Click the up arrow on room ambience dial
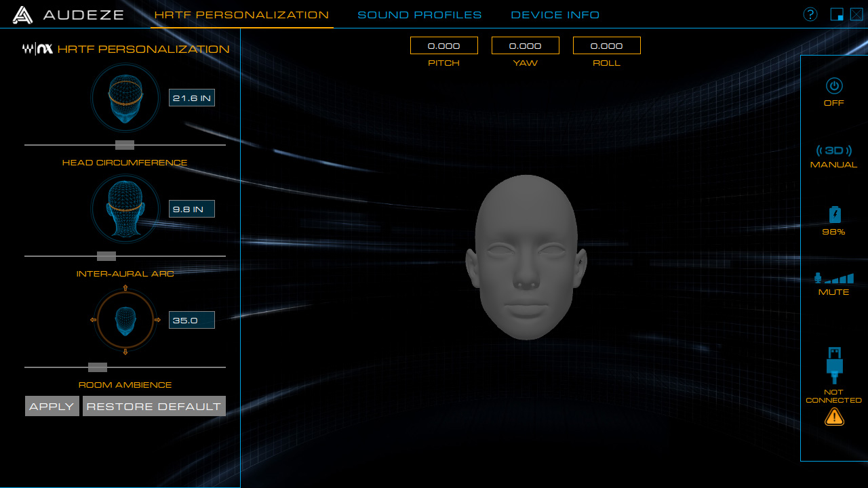The image size is (868, 488). [x=125, y=288]
